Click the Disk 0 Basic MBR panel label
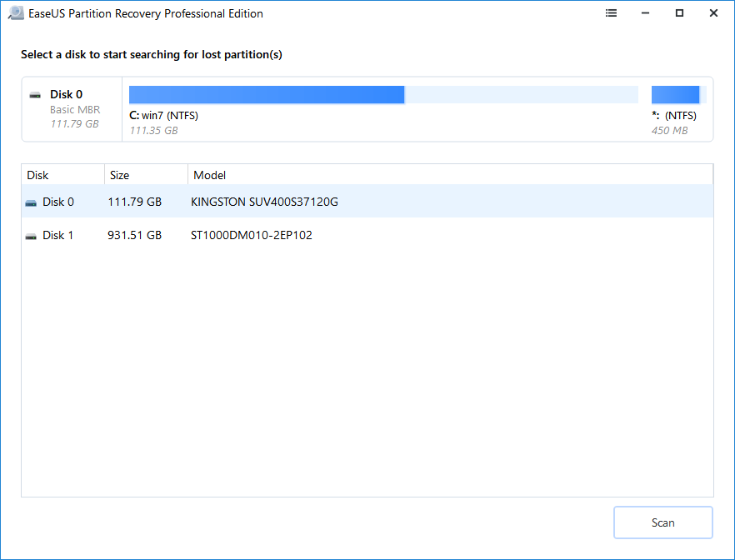735x560 pixels. pos(74,109)
